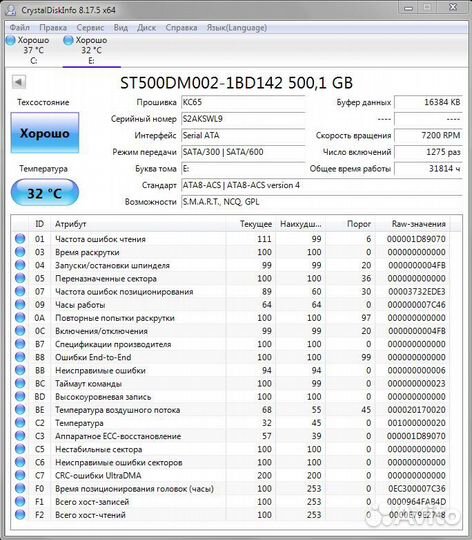Click the Raw-значения column header

click(x=413, y=224)
